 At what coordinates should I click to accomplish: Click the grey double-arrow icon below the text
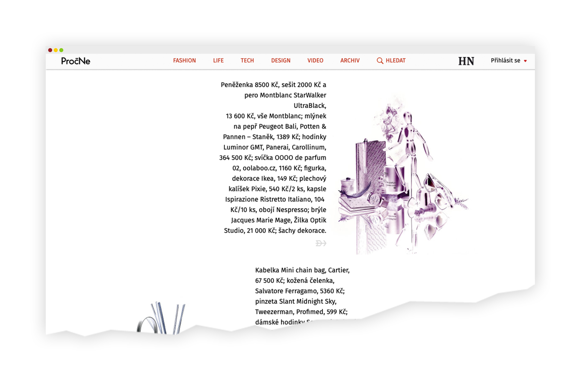321,243
